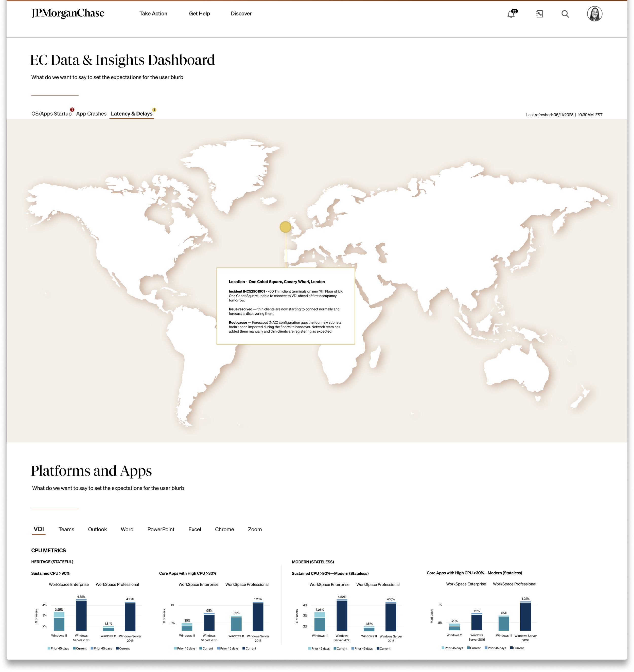Click the 4.52% bar in Sustained CPU >90%

[x=81, y=615]
